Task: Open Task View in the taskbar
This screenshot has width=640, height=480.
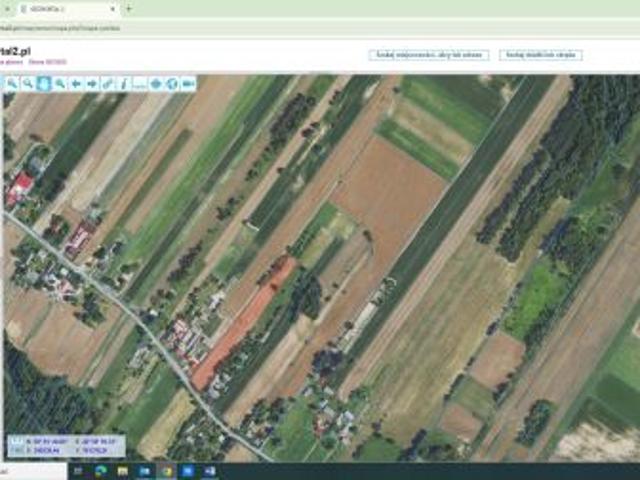Action: point(78,471)
